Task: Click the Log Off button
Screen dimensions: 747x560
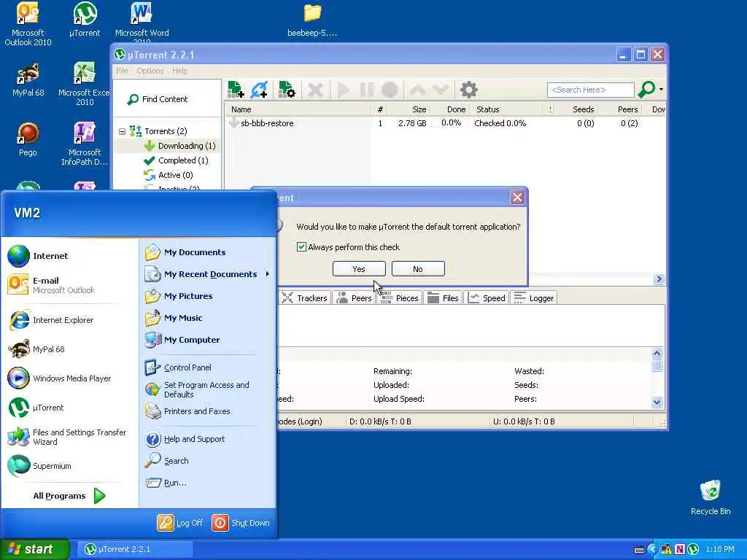Action: coord(180,523)
